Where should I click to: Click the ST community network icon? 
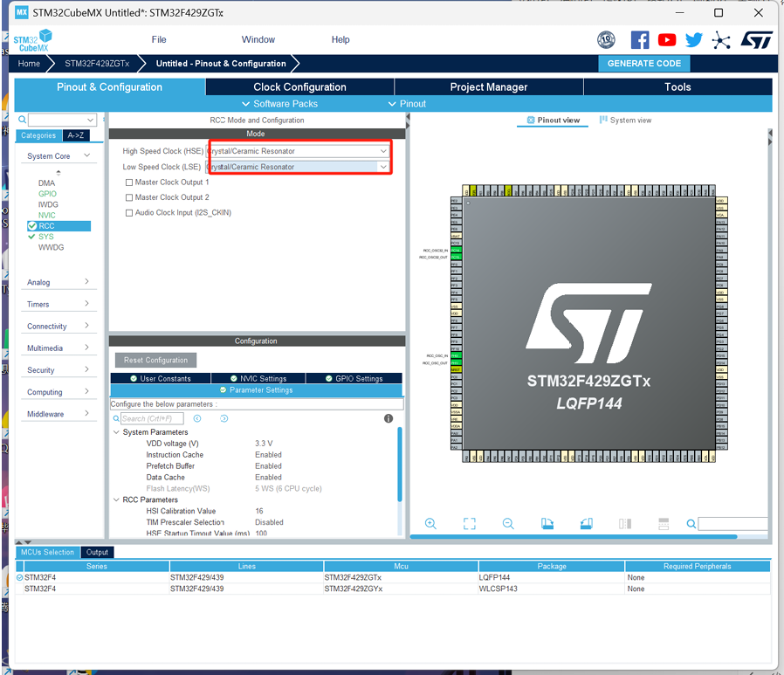[721, 40]
